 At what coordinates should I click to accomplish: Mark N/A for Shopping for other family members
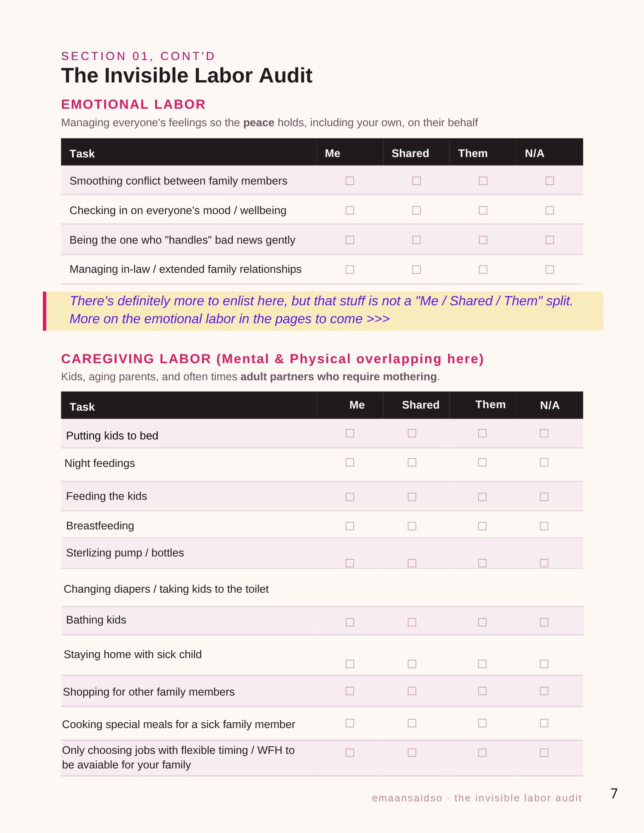click(x=544, y=691)
